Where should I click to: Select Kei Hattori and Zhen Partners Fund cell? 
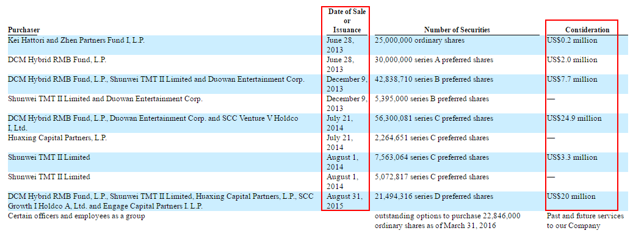point(76,41)
